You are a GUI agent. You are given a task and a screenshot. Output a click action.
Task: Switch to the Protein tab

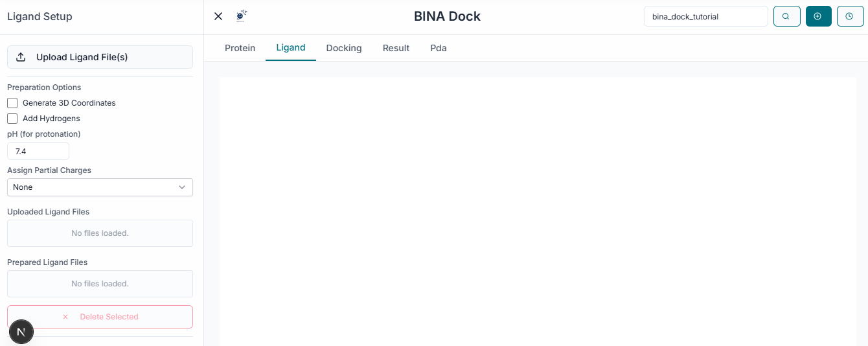click(240, 48)
